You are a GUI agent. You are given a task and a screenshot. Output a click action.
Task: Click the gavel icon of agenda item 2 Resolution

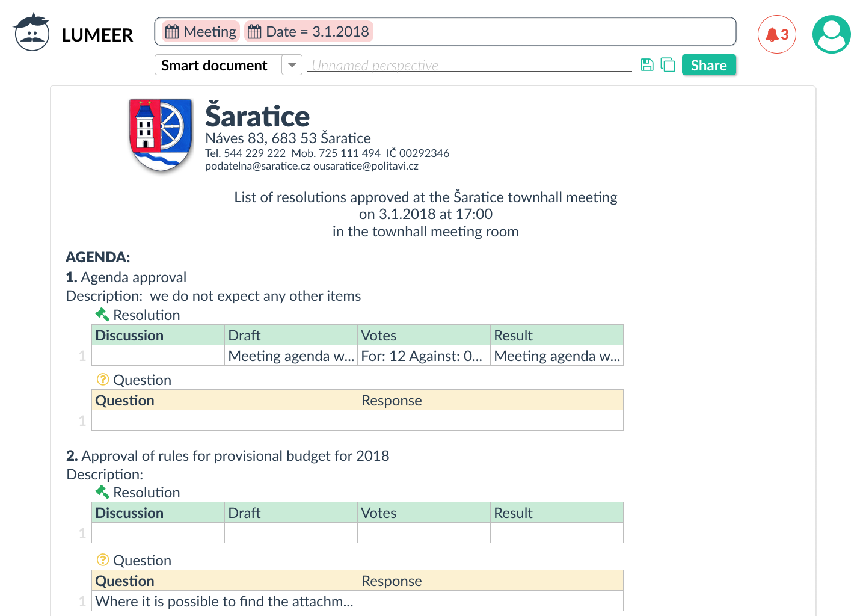point(102,491)
